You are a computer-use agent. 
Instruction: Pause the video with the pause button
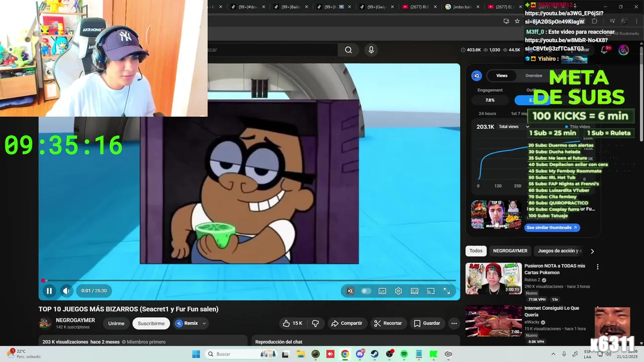pos(49,291)
